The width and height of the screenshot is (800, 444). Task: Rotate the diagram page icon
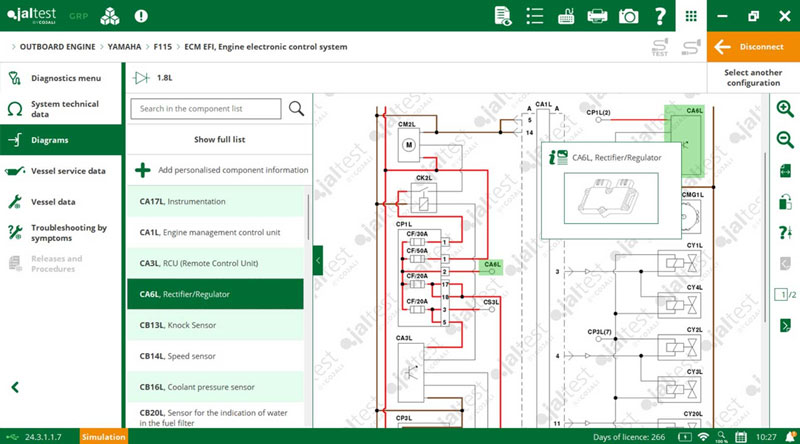[785, 202]
